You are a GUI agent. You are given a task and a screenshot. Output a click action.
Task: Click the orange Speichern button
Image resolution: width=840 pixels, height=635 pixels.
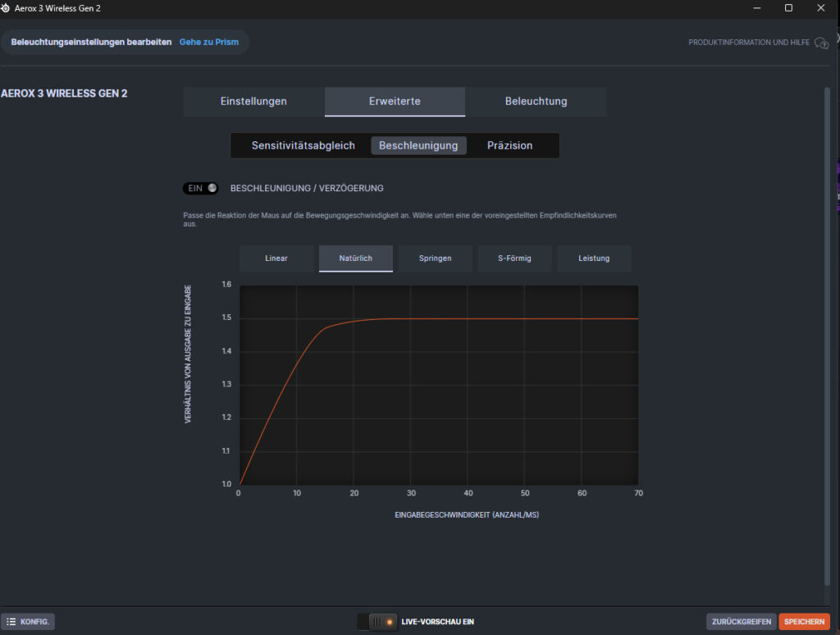click(804, 622)
